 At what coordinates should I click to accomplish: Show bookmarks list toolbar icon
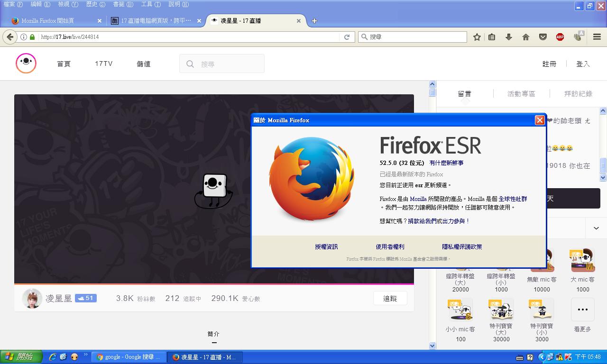(x=492, y=37)
